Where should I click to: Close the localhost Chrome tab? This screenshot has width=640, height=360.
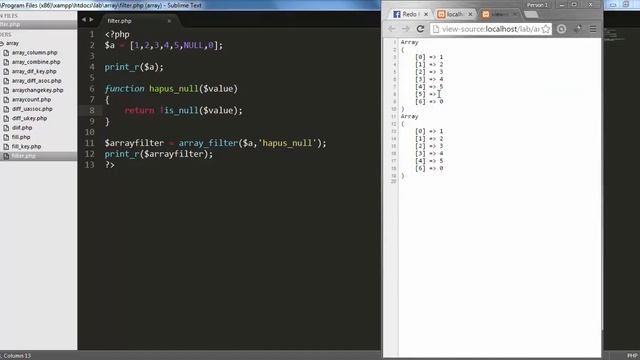(470, 14)
